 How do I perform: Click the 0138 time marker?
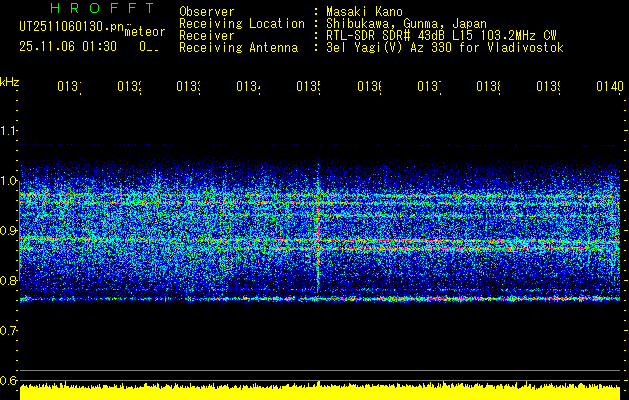[489, 86]
